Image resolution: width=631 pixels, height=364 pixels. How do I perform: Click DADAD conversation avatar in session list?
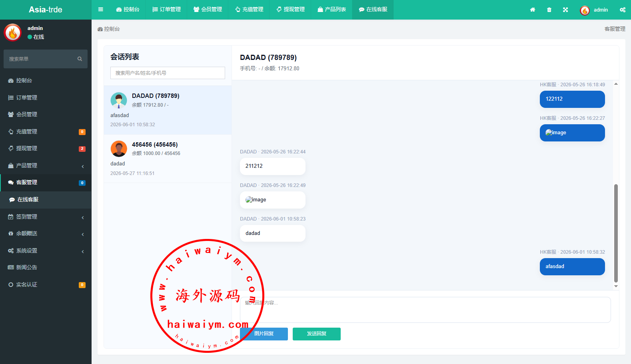click(x=119, y=100)
